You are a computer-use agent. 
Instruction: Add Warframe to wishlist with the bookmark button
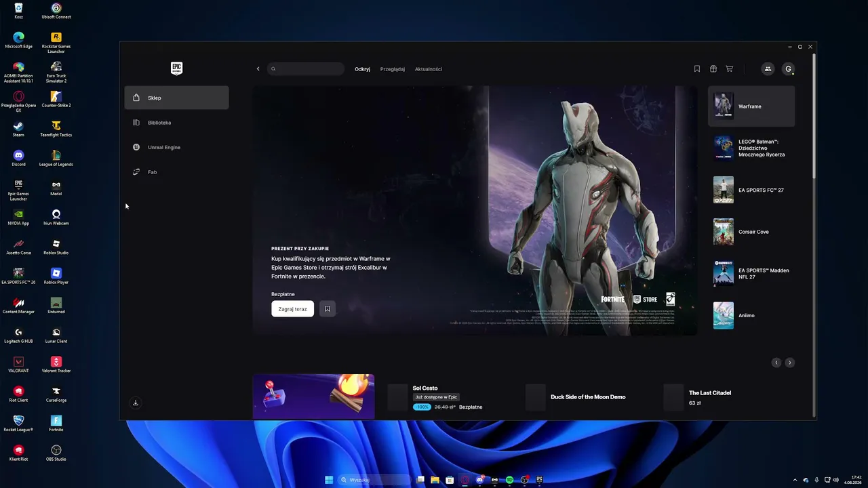click(327, 309)
